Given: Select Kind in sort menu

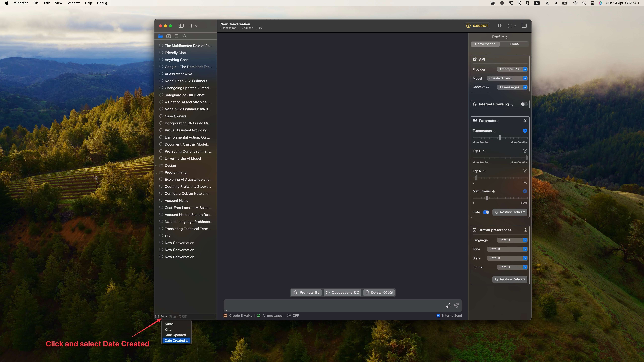Looking at the screenshot, I should point(176,329).
